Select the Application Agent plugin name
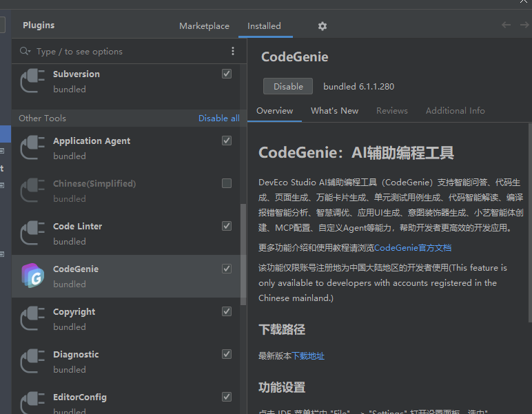 coord(92,141)
